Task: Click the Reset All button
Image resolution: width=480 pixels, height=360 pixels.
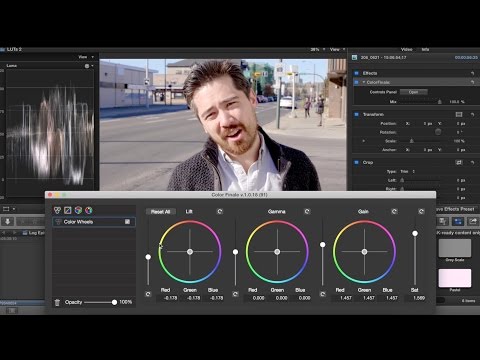Action: (161, 212)
